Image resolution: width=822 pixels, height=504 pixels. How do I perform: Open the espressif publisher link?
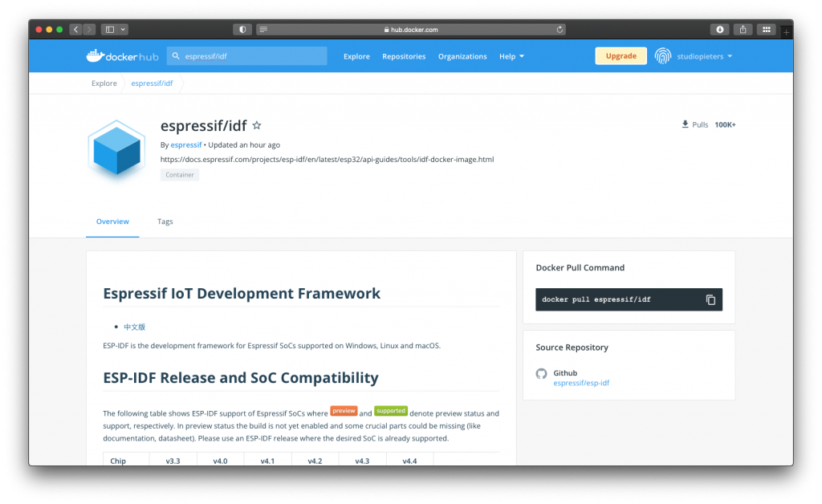pos(185,145)
